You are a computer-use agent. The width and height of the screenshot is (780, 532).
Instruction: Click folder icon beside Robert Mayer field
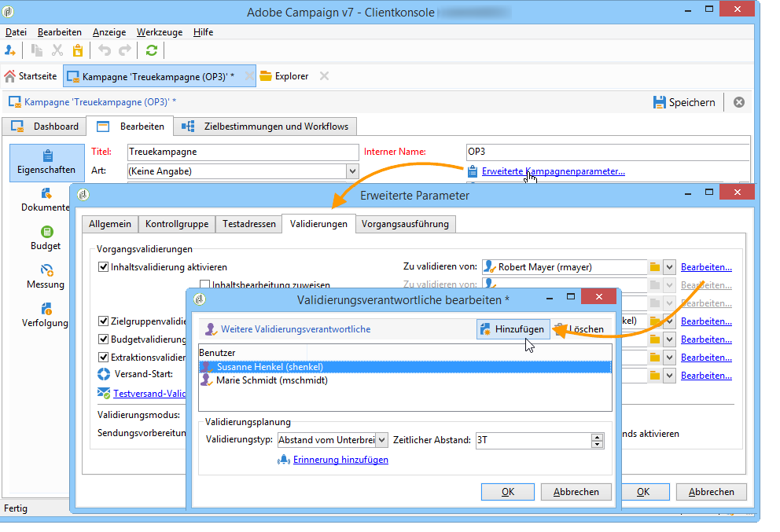coord(655,267)
